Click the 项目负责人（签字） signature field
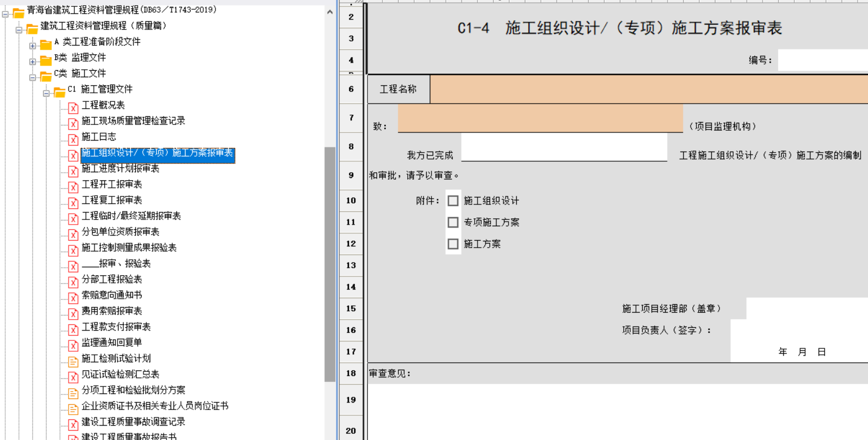Screen dimensions: 868x440 (799, 331)
